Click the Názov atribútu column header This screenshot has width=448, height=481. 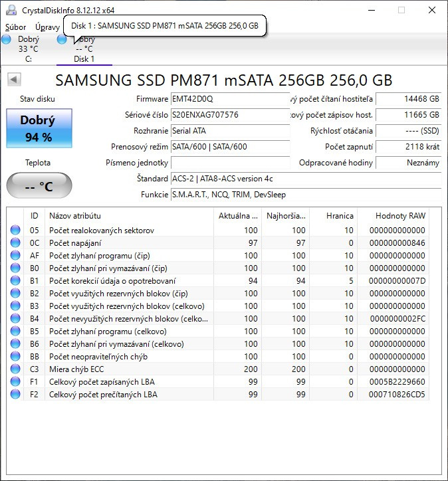(129, 216)
